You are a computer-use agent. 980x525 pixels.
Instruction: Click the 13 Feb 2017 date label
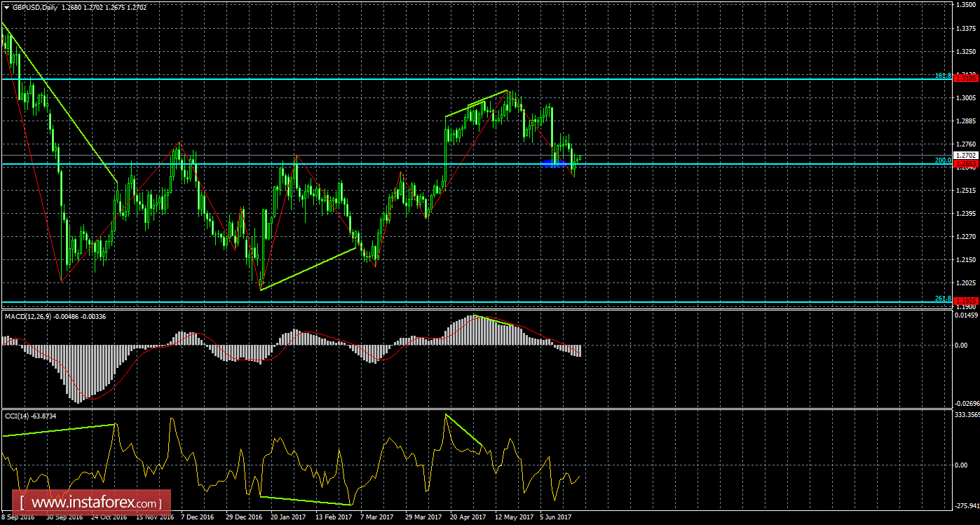click(334, 517)
